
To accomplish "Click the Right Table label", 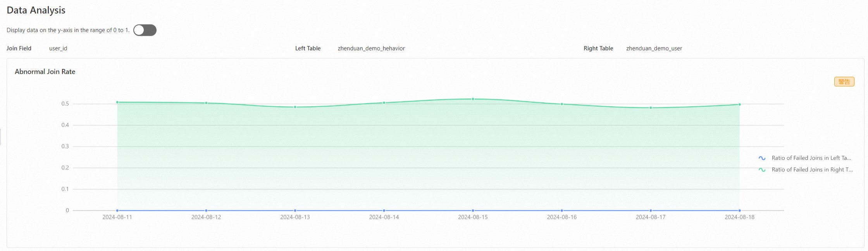I will pyautogui.click(x=598, y=48).
